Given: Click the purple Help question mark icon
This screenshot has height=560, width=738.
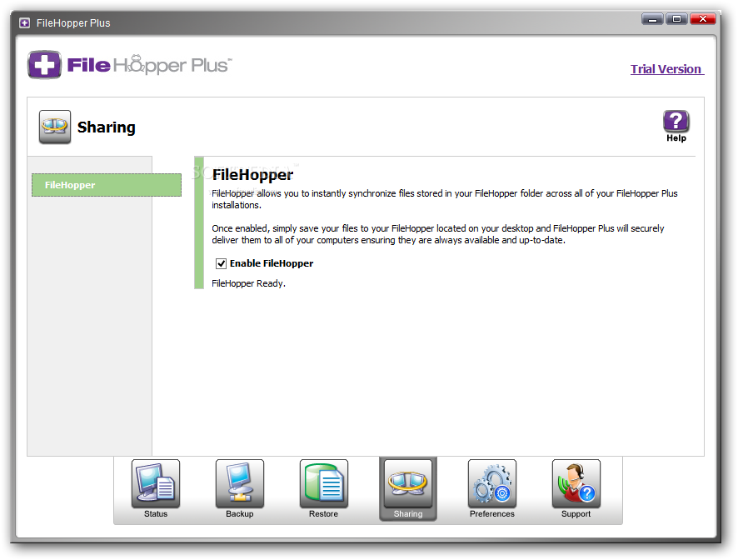Looking at the screenshot, I should tap(676, 122).
